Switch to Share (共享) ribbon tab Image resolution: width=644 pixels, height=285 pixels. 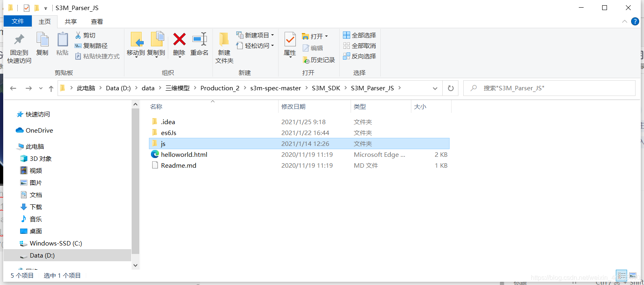pyautogui.click(x=71, y=22)
